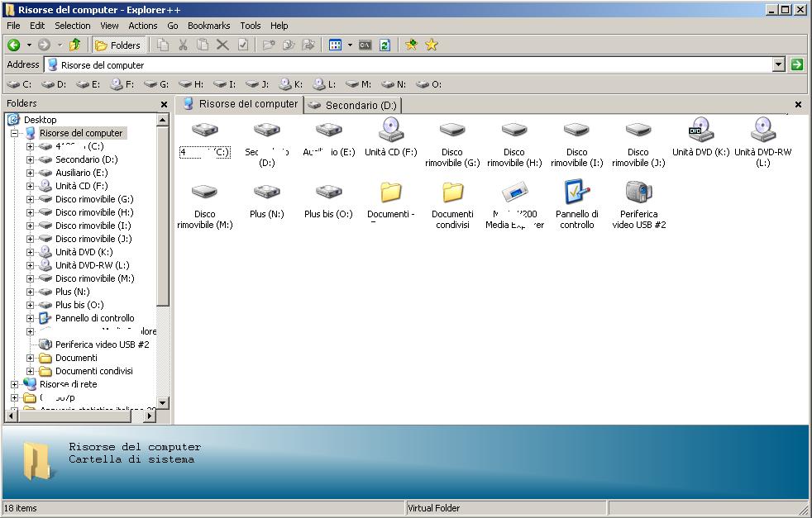This screenshot has height=518, width=812.
Task: Go up one folder level
Action: pyautogui.click(x=75, y=45)
